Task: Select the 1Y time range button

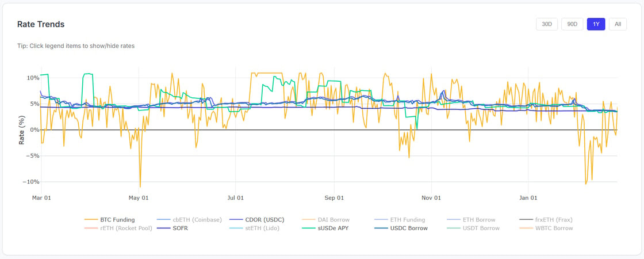Action: coord(596,24)
